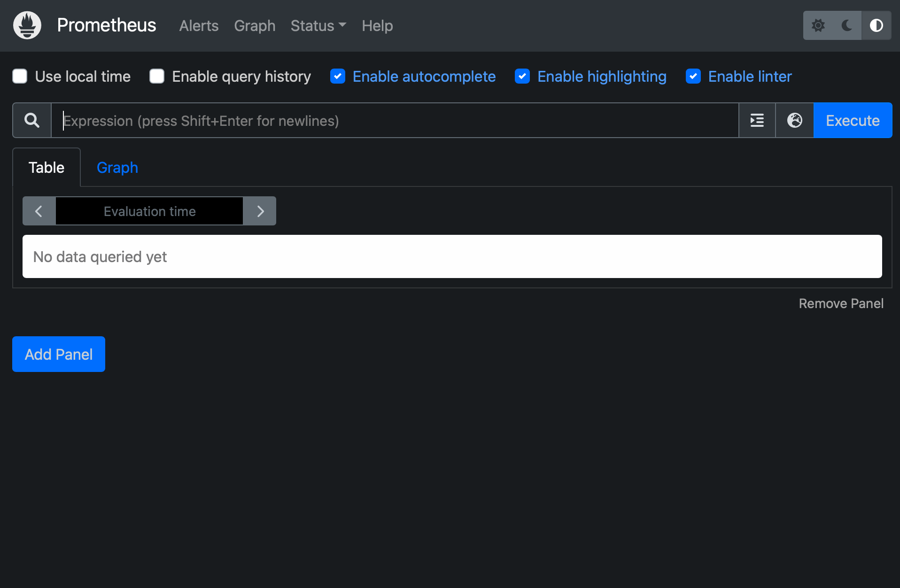Step evaluation time backward
Image resolution: width=900 pixels, height=588 pixels.
39,211
